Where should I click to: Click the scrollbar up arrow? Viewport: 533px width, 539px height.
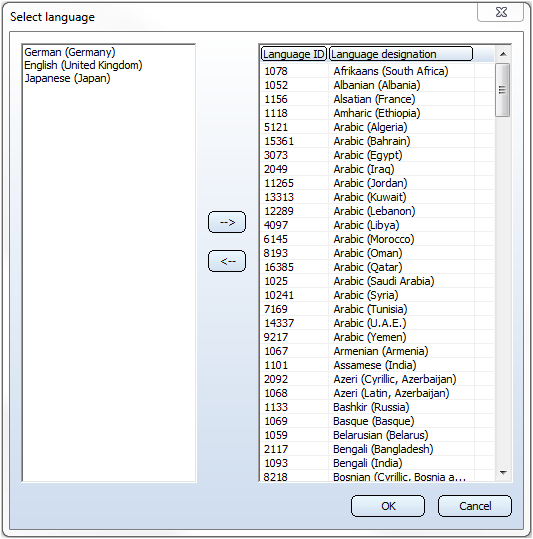pos(503,54)
